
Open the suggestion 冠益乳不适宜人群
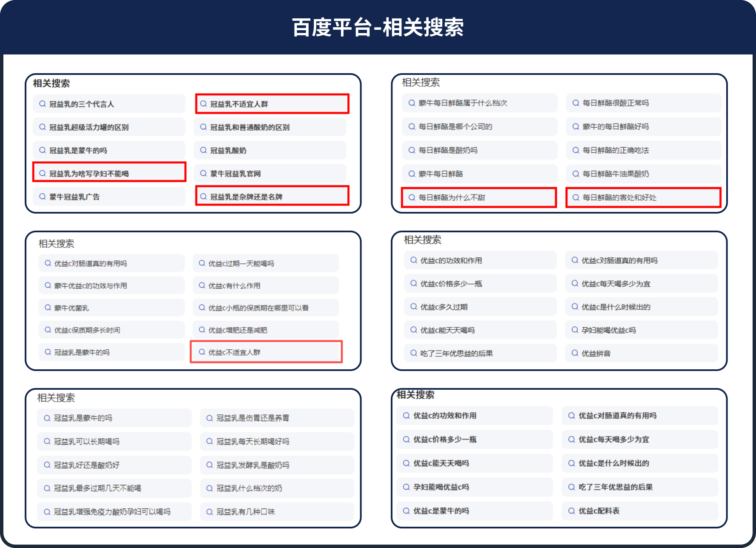tap(272, 104)
